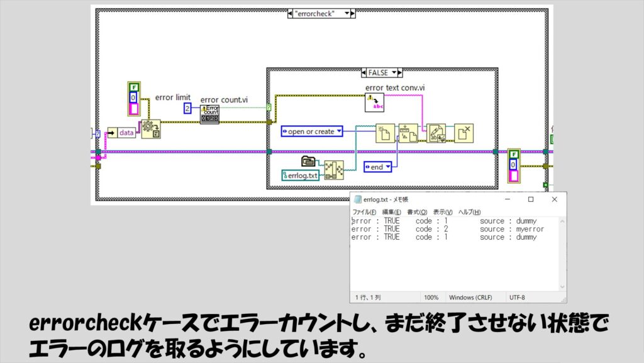Select the Build Path node beside errlog.txt
Image resolution: width=644 pixels, height=363 pixels.
coord(335,170)
